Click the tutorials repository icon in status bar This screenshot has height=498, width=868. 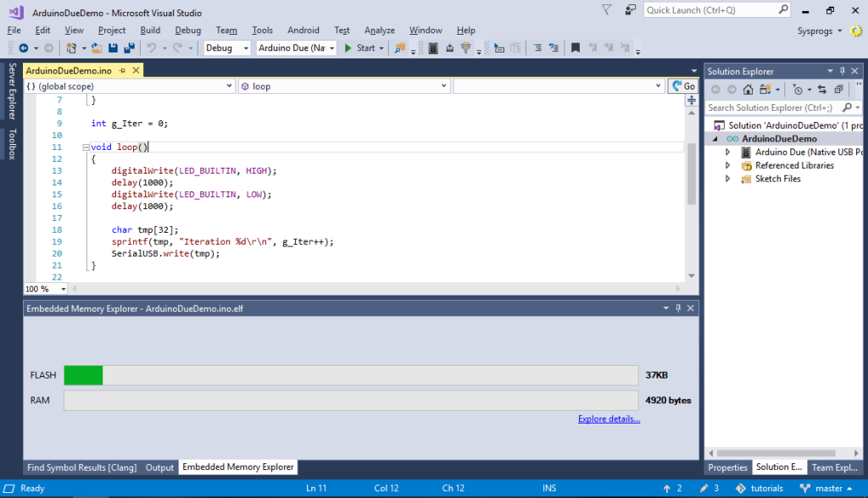click(741, 489)
